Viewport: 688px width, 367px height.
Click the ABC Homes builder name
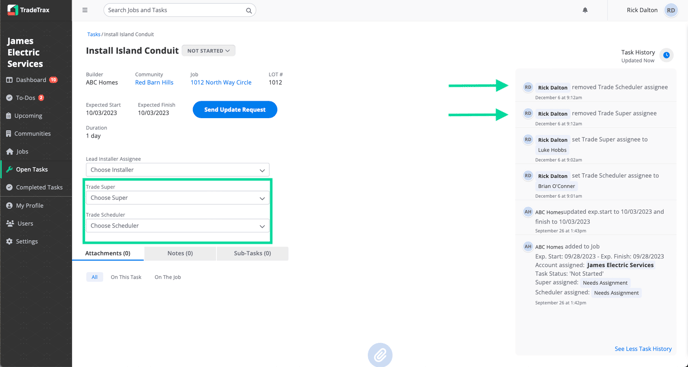pyautogui.click(x=102, y=83)
